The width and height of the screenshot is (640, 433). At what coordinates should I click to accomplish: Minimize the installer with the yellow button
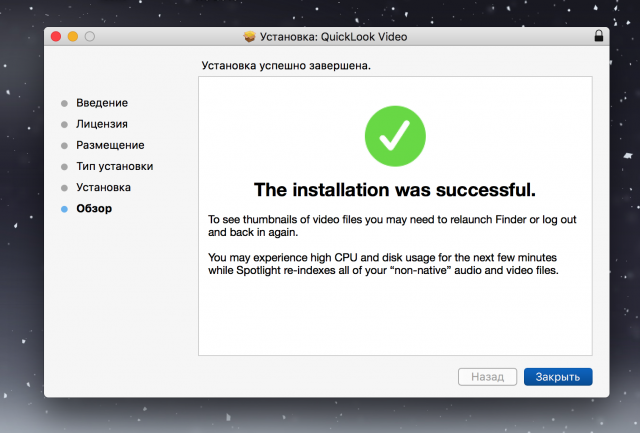click(73, 37)
